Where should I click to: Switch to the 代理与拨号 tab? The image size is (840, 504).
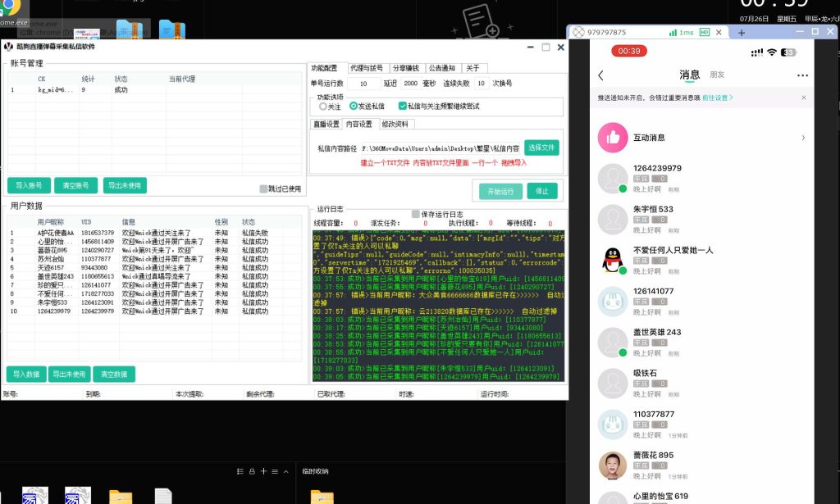click(x=366, y=68)
